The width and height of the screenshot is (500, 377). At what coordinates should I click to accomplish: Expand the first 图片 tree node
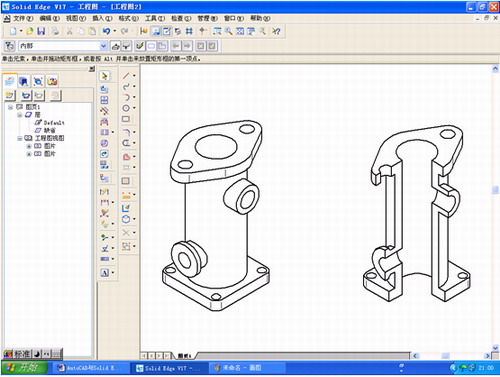click(29, 146)
